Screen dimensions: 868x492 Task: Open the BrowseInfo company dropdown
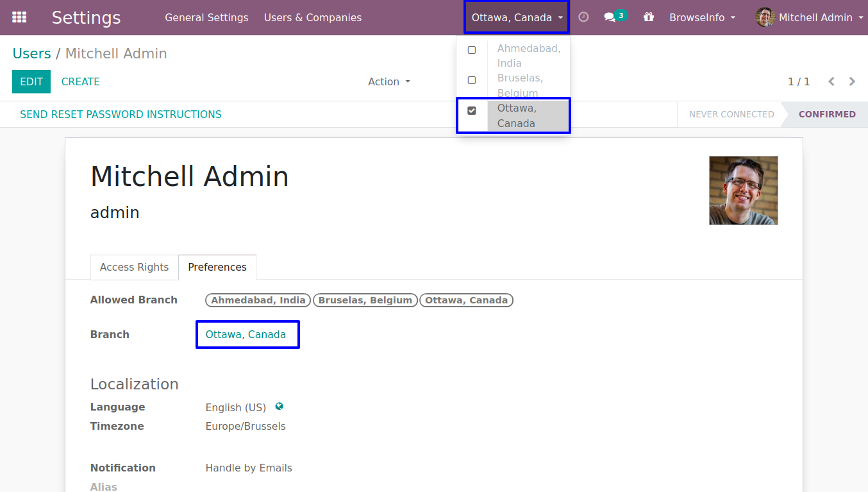tap(702, 17)
